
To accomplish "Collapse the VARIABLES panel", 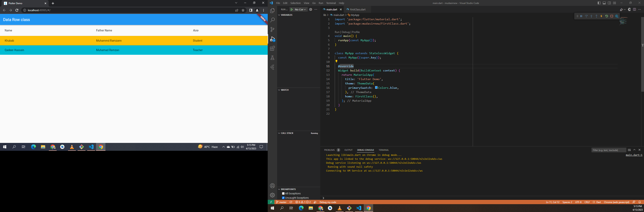I will 279,15.
